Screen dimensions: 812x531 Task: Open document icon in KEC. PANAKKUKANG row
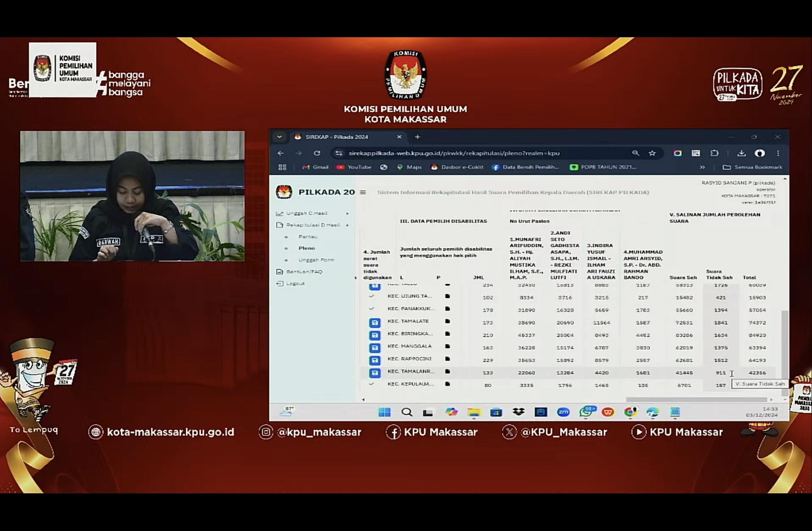(x=447, y=309)
